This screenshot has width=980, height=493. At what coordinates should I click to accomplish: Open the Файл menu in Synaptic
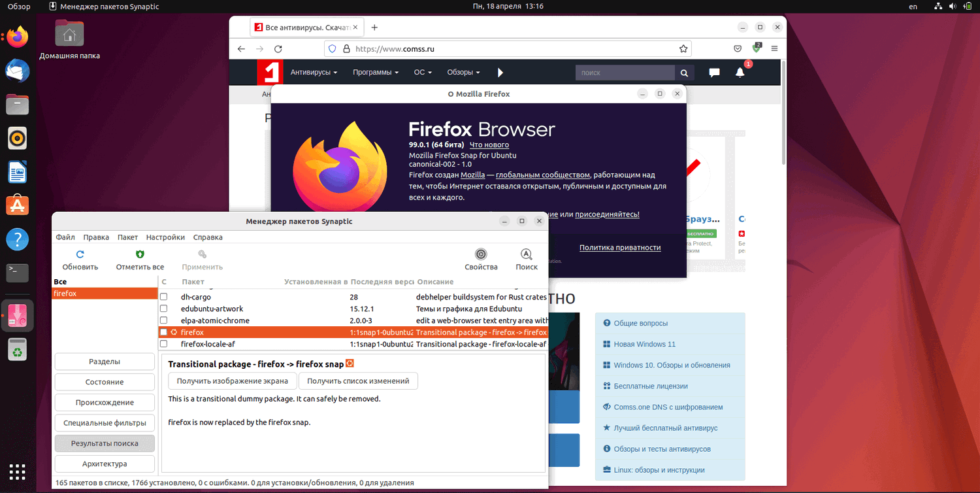(65, 237)
